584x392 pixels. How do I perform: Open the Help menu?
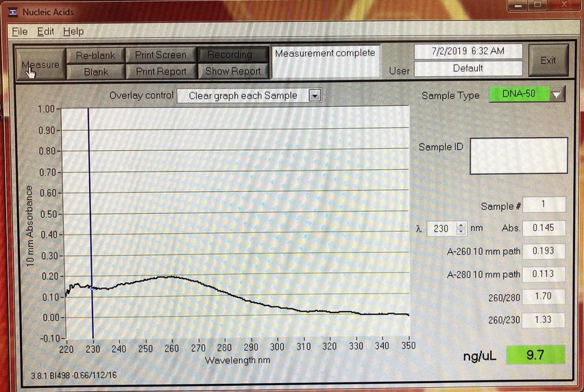coord(73,32)
